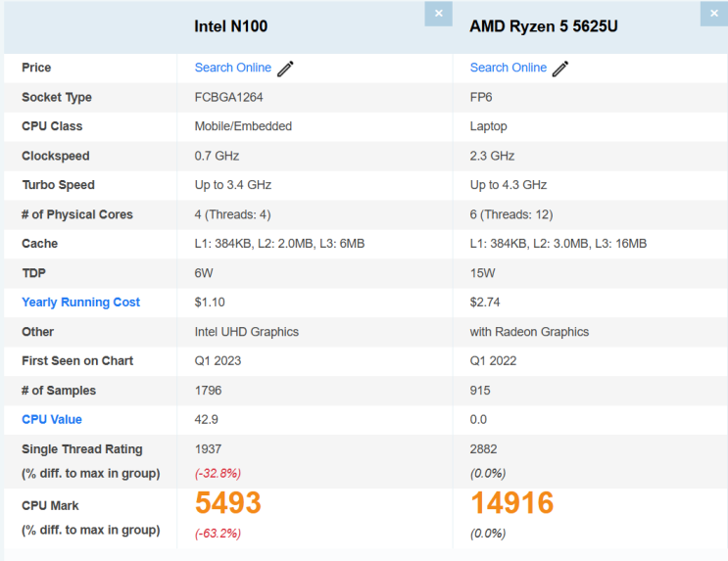Viewport: 728px width, 561px height.
Task: Click the orange 5493 CPU Mark score
Action: [228, 503]
